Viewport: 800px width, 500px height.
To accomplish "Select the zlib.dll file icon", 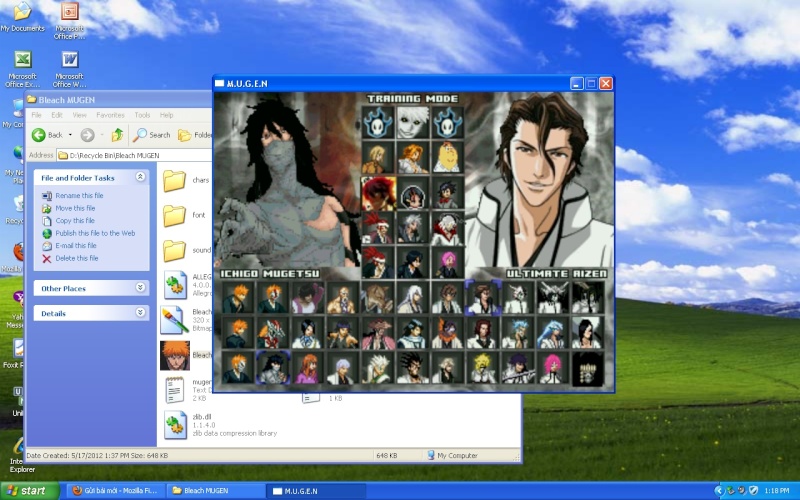I will click(x=175, y=425).
